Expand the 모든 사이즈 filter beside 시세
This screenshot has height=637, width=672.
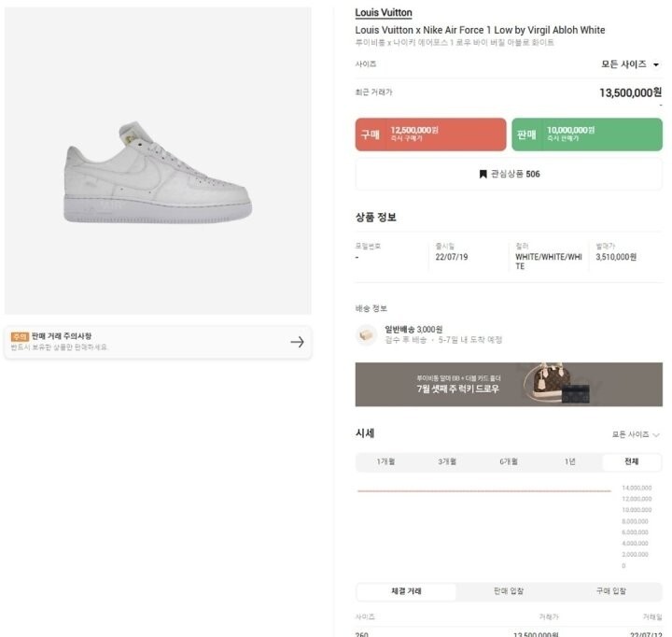click(636, 434)
